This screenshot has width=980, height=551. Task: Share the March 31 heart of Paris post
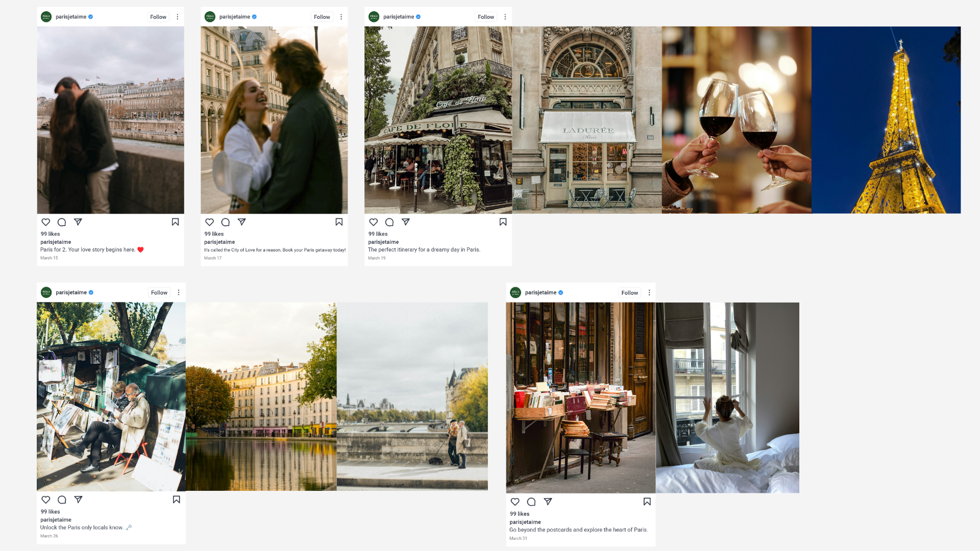[548, 502]
